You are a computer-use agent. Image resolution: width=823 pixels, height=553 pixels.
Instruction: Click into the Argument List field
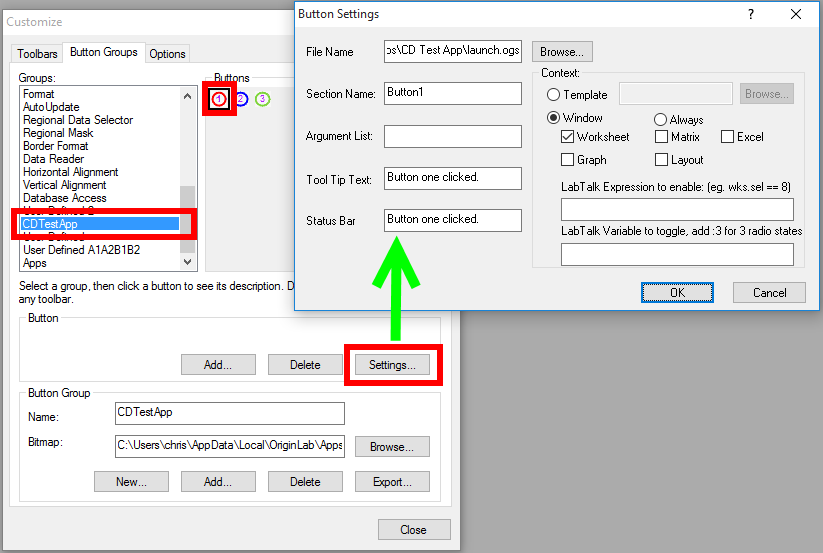point(453,136)
